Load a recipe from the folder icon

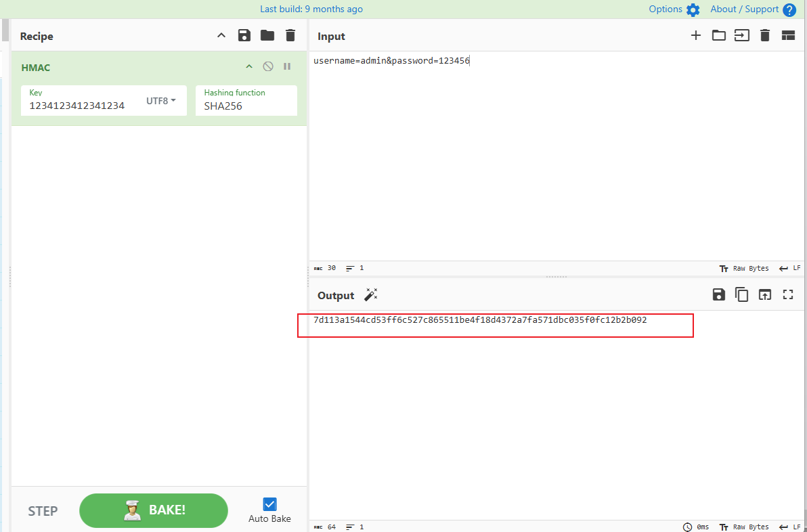tap(267, 35)
